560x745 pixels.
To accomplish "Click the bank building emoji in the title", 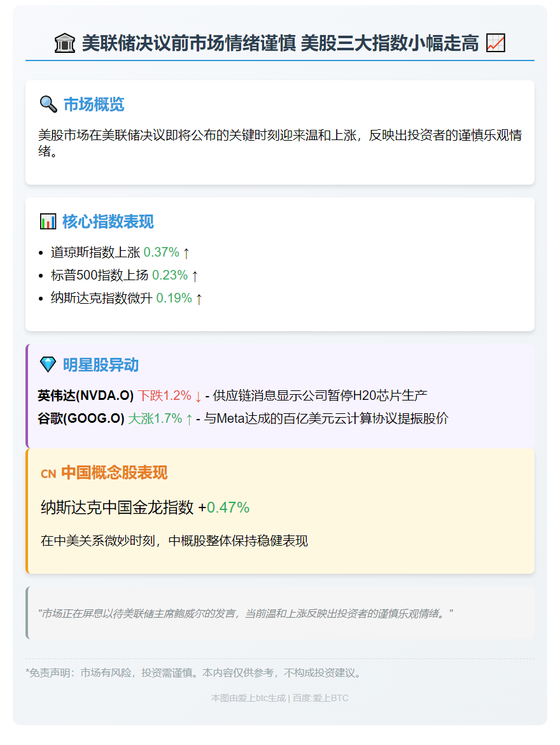I will pos(65,43).
